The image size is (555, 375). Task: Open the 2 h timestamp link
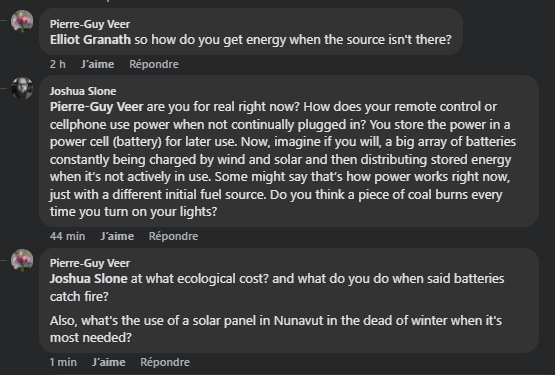pos(58,64)
